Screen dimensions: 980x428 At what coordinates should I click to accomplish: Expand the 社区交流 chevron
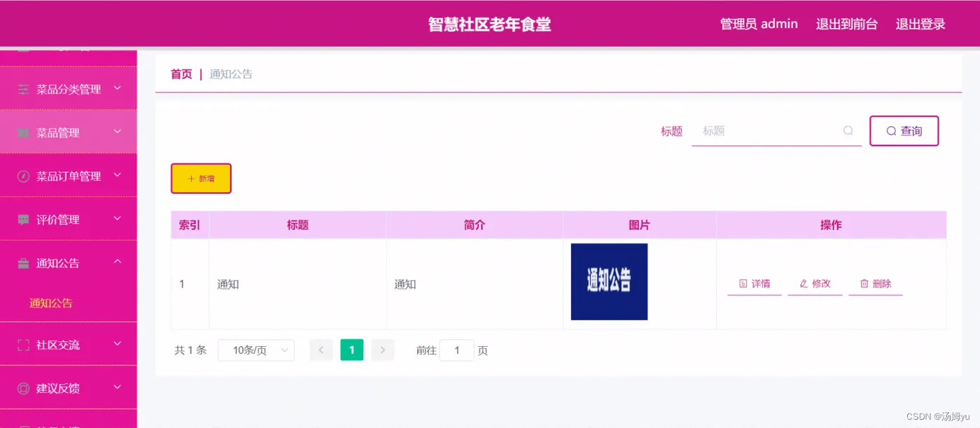tap(118, 343)
